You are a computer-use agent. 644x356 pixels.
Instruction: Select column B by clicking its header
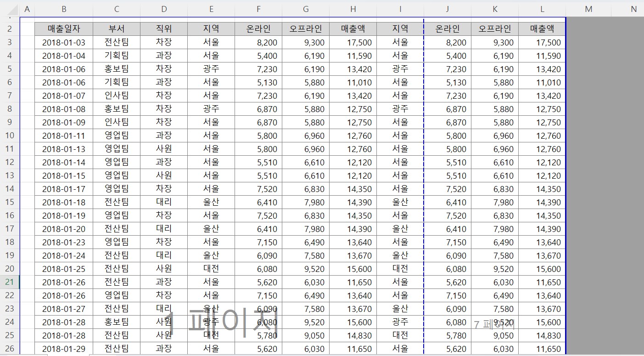pyautogui.click(x=64, y=9)
